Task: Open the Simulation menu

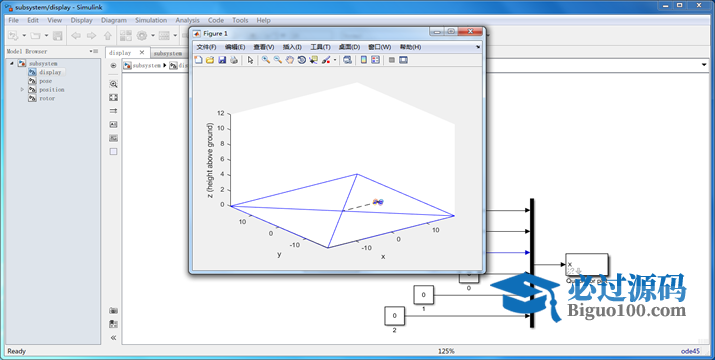Action: [151, 20]
